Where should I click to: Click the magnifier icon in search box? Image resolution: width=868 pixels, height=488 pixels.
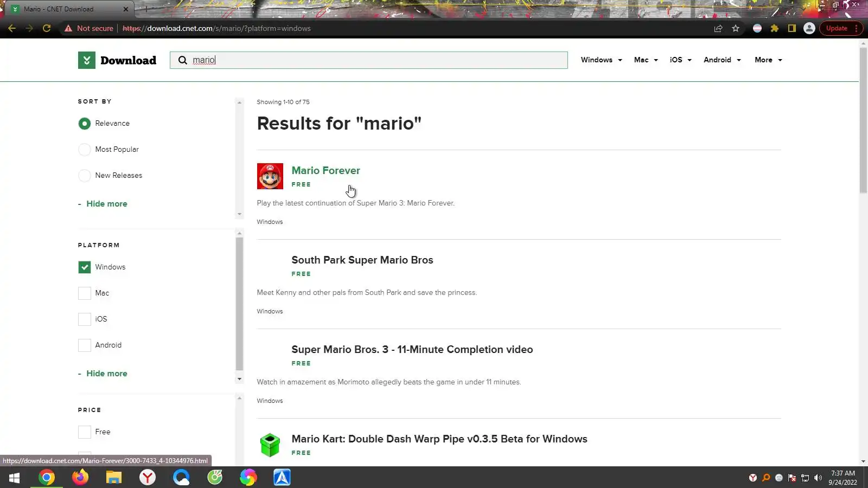[183, 60]
